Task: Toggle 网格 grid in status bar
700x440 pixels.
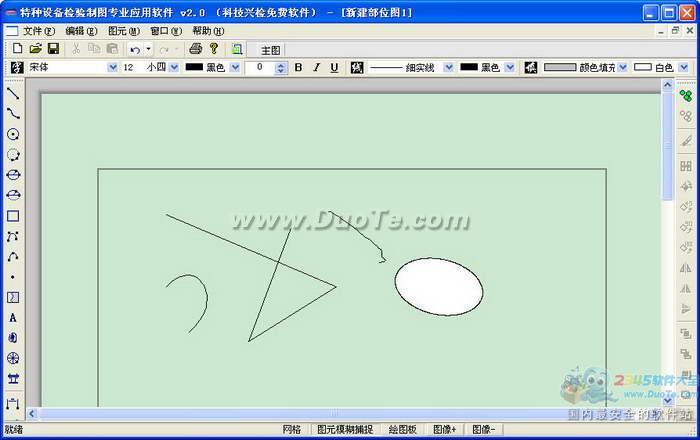Action: tap(292, 429)
